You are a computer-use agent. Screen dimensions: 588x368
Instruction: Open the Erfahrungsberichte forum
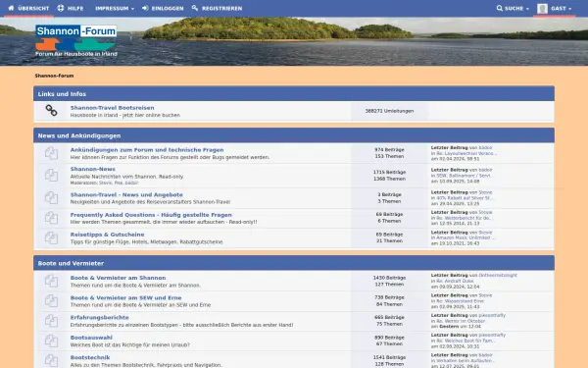(99, 317)
